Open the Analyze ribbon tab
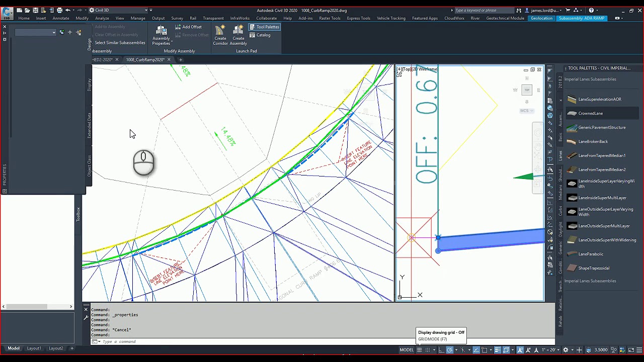The image size is (644, 362). click(x=102, y=18)
